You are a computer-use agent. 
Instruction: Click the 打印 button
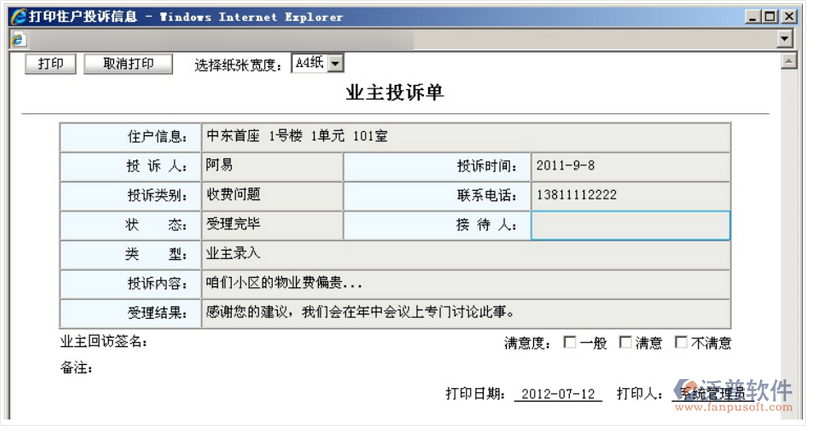[51, 64]
